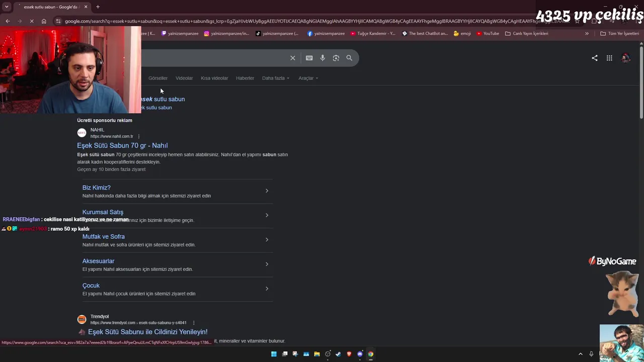This screenshot has height=362, width=644.
Task: Open The best ChatBot bookmark
Action: (x=425, y=34)
